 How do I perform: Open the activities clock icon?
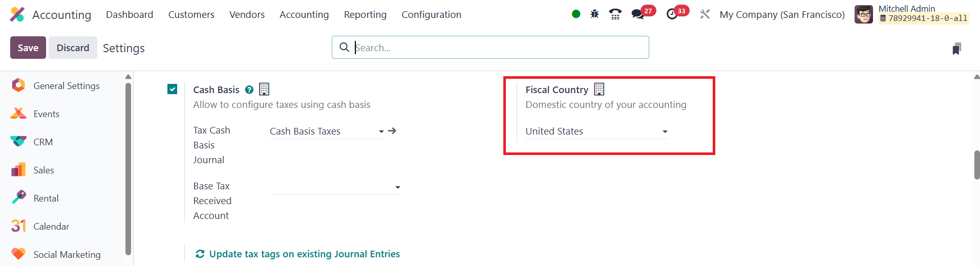672,14
